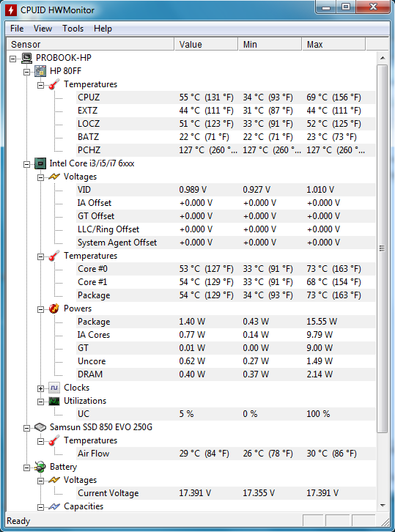Click the PROBOOK-HP computer icon
395x532 pixels.
point(27,58)
